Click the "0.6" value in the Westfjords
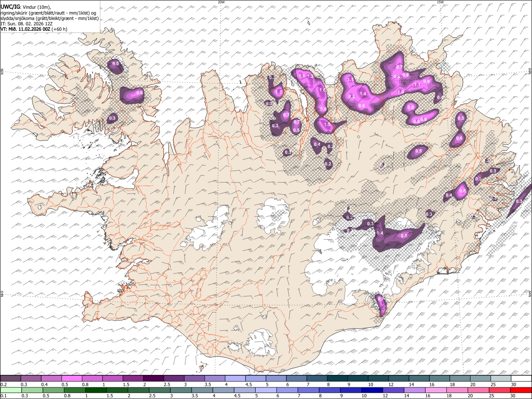Screen dimensions: 532x399 click(x=140, y=93)
